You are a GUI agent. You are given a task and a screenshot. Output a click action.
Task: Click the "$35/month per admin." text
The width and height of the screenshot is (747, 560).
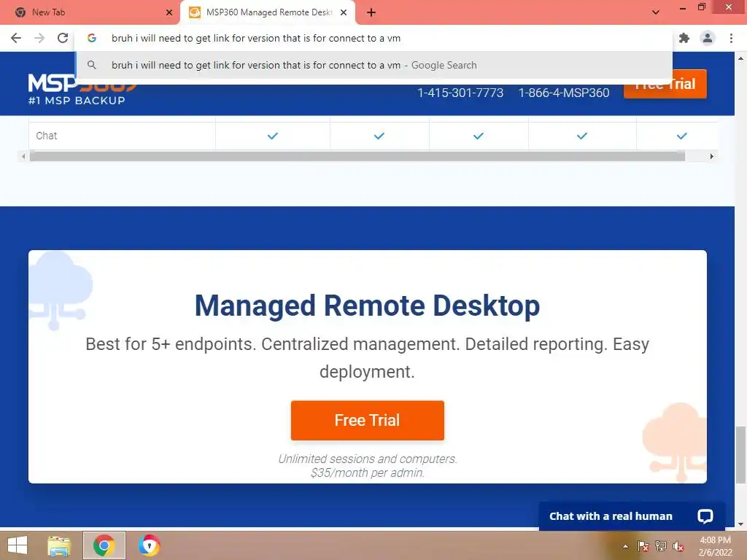click(368, 472)
